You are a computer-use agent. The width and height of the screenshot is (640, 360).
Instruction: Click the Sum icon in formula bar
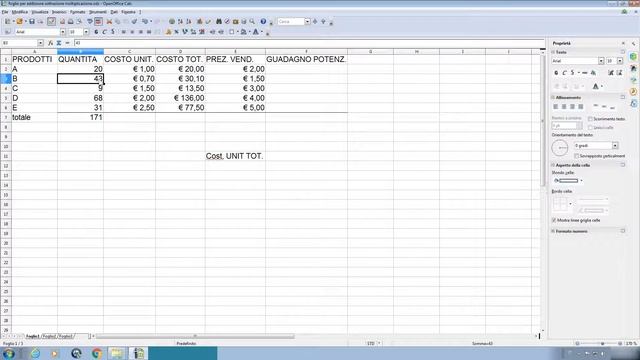tap(59, 43)
